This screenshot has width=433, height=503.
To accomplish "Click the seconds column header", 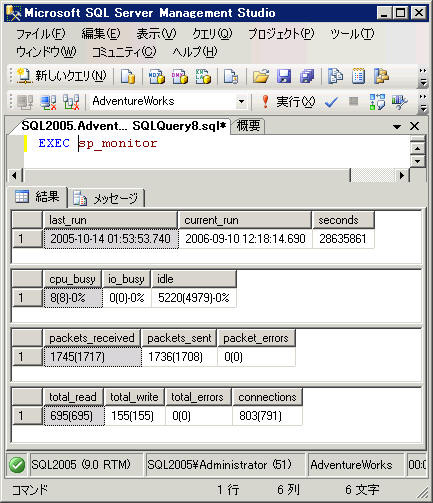I will coord(343,220).
